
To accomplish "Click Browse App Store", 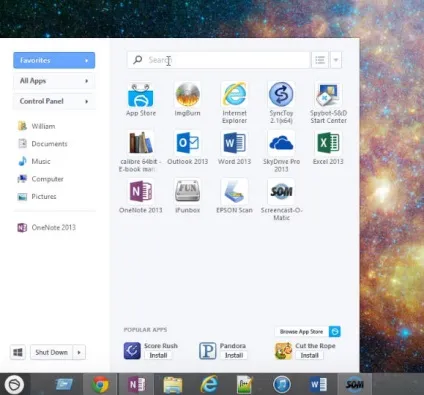I will tap(301, 331).
